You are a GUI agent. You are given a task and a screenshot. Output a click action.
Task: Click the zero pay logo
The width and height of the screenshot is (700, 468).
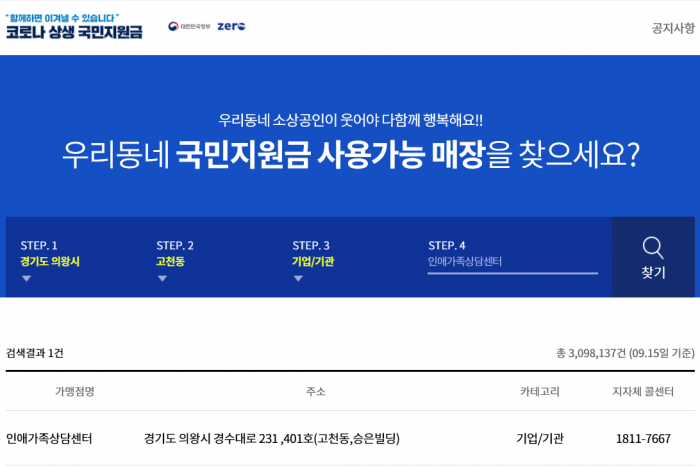[231, 26]
